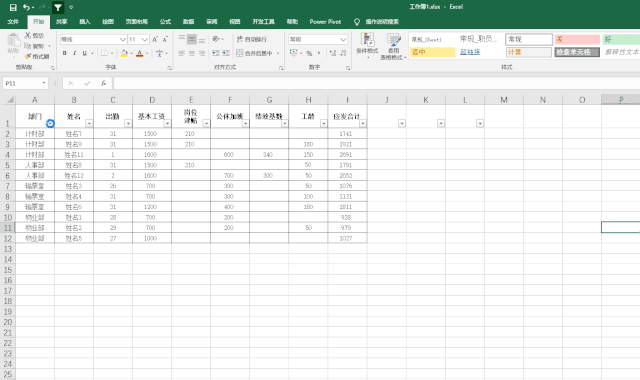Enable wrap text (自动换行)

pyautogui.click(x=252, y=39)
